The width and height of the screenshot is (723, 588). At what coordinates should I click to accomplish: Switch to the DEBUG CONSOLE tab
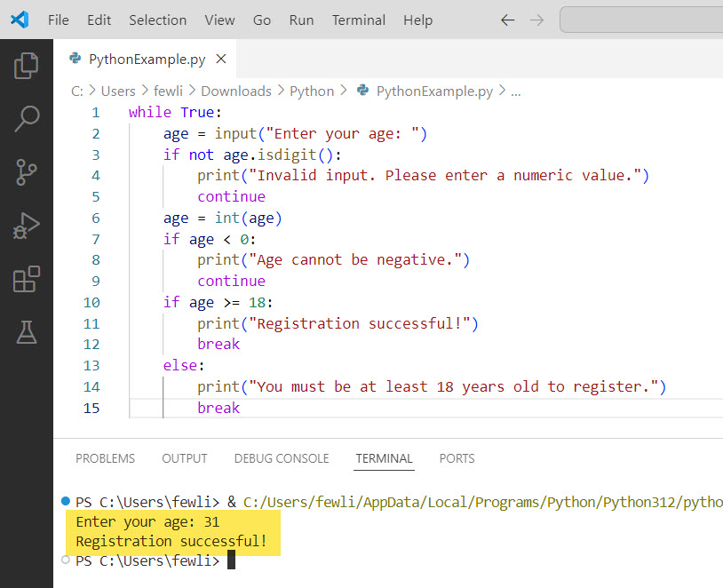click(282, 458)
